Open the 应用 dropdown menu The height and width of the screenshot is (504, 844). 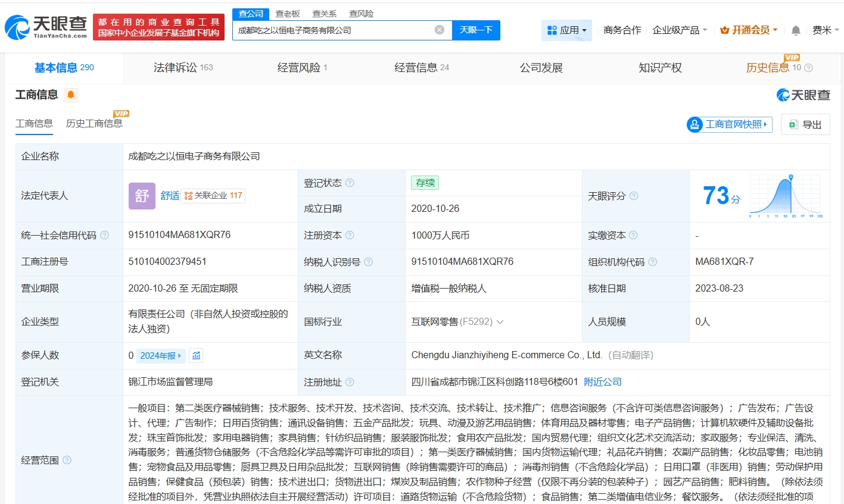[x=566, y=30]
